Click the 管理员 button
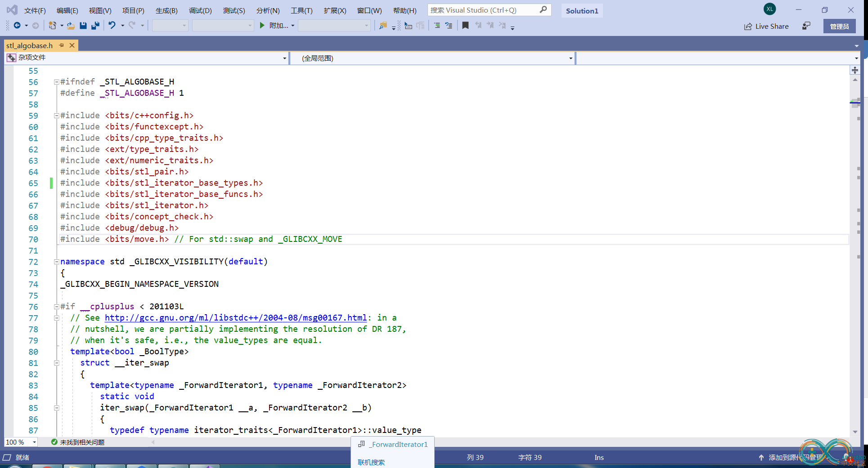The width and height of the screenshot is (868, 468). tap(839, 26)
